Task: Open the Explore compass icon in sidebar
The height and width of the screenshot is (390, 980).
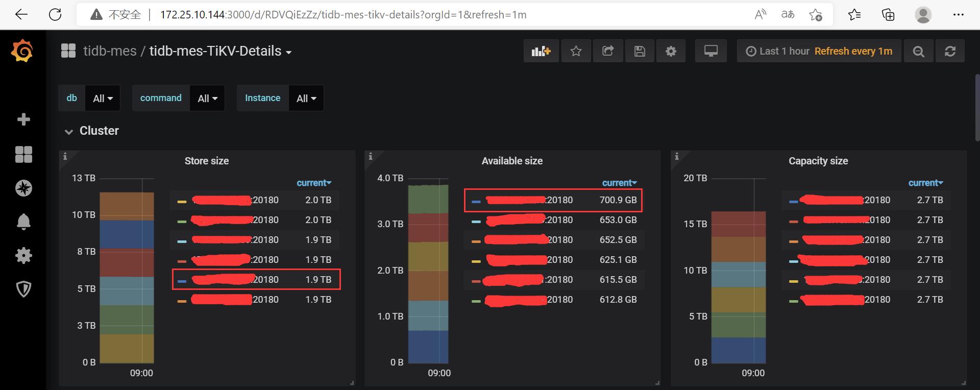Action: pyautogui.click(x=23, y=188)
